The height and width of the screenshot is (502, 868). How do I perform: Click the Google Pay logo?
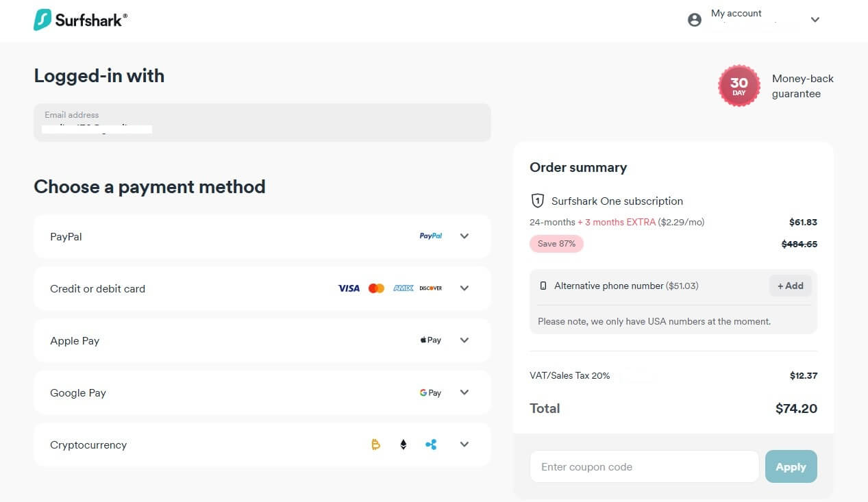point(430,392)
